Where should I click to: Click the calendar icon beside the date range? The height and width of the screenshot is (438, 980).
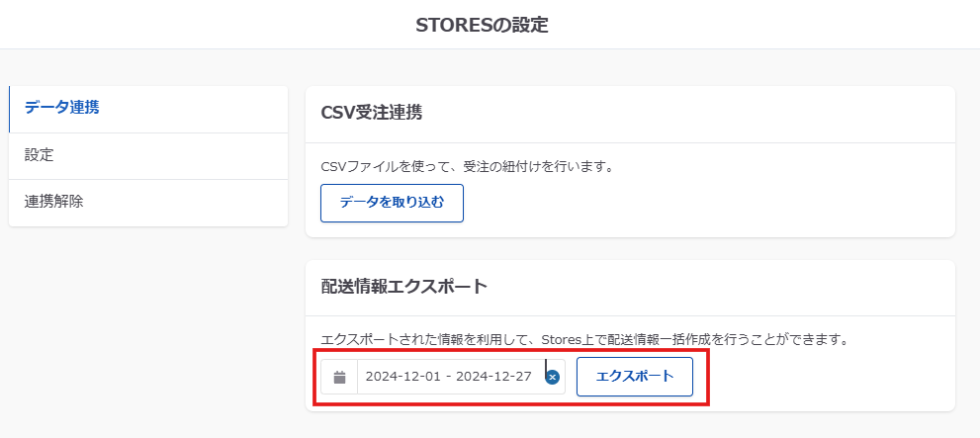click(x=339, y=377)
